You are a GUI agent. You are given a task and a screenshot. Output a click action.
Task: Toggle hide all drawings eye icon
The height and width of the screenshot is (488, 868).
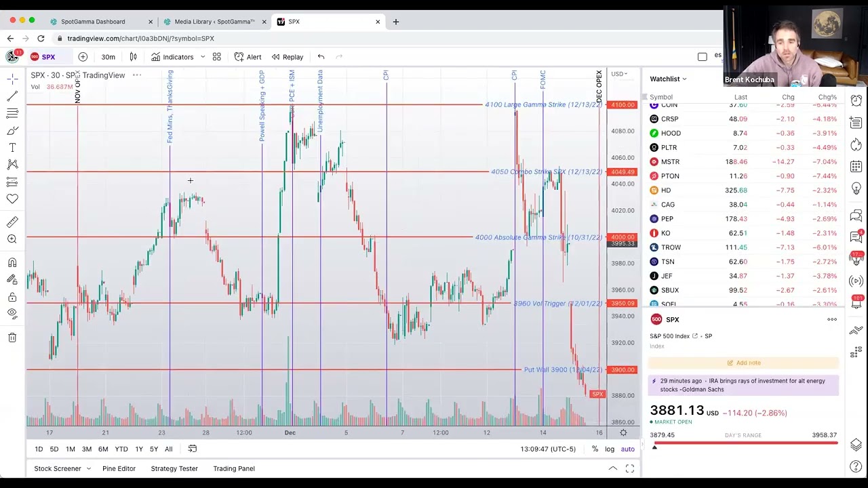(12, 314)
